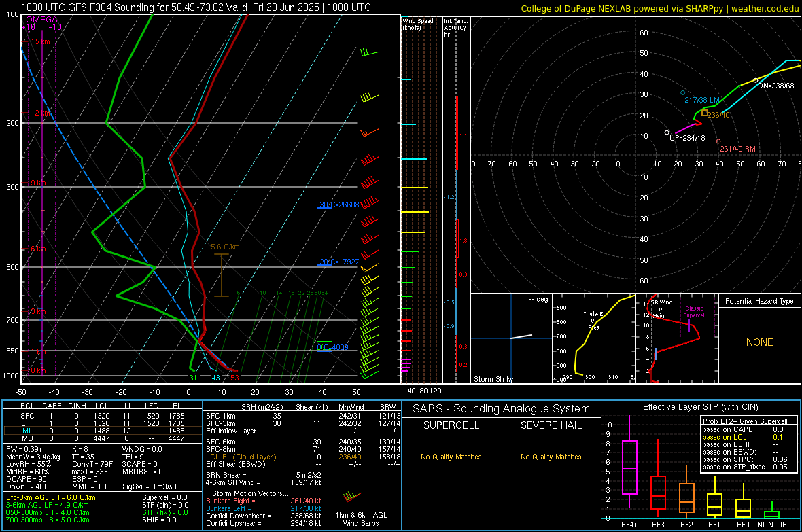802x532 pixels.
Task: Click the orange 236/40 square marker
Action: [705, 113]
